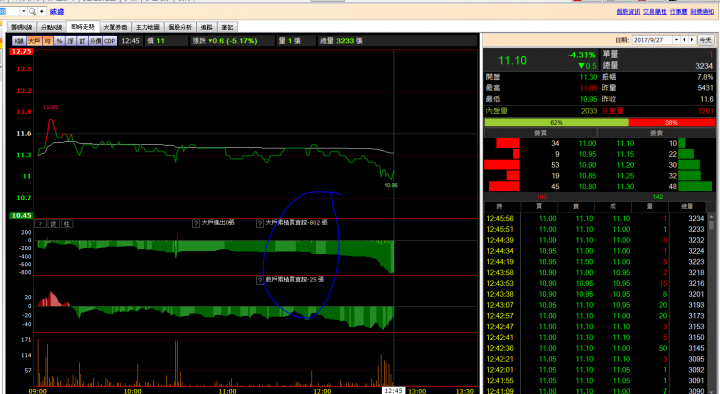The width and height of the screenshot is (720, 394).
Task: Click the 總量 3233 張 readout in chart header
Action: pyautogui.click(x=341, y=41)
